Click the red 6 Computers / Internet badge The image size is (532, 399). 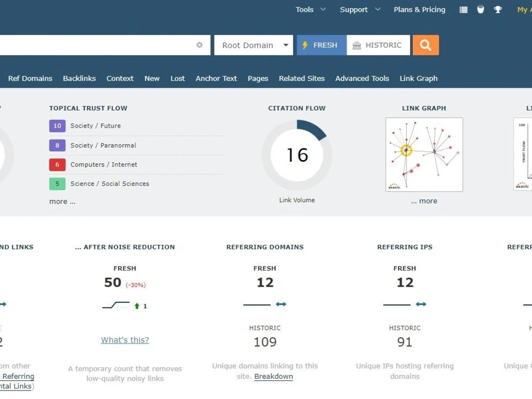pyautogui.click(x=57, y=164)
